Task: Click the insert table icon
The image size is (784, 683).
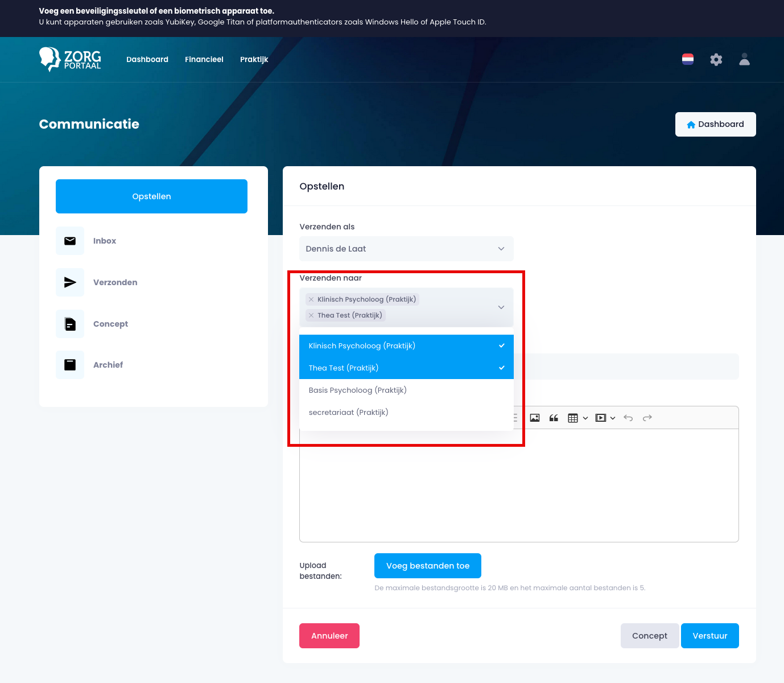Action: [x=573, y=418]
